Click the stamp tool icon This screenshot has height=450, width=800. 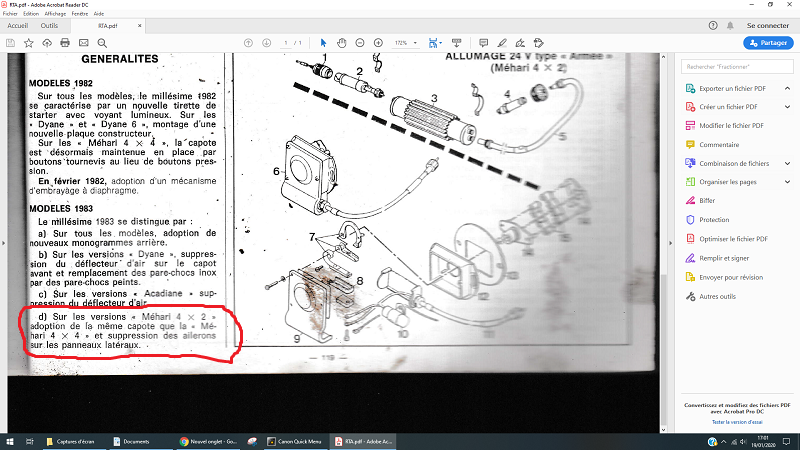click(539, 43)
